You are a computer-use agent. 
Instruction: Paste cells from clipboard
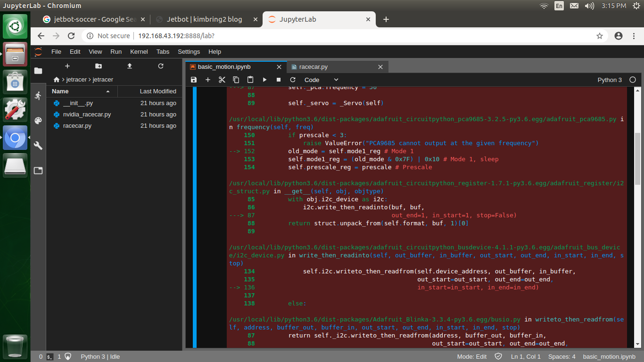point(250,80)
